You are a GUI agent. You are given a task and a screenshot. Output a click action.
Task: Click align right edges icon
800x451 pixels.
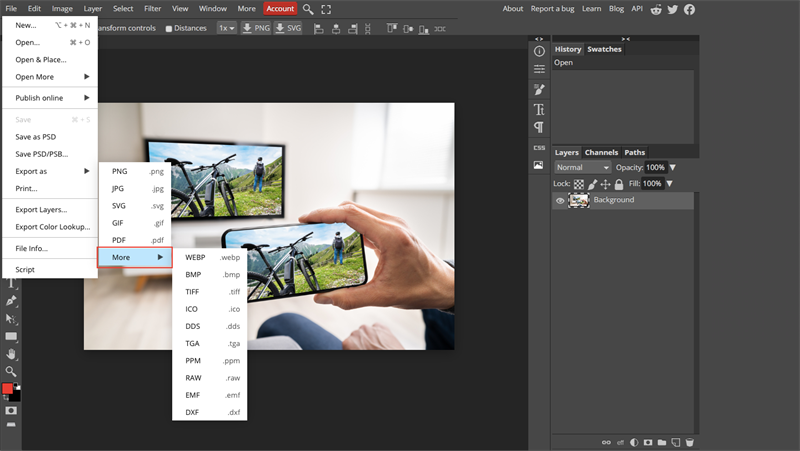coord(353,29)
